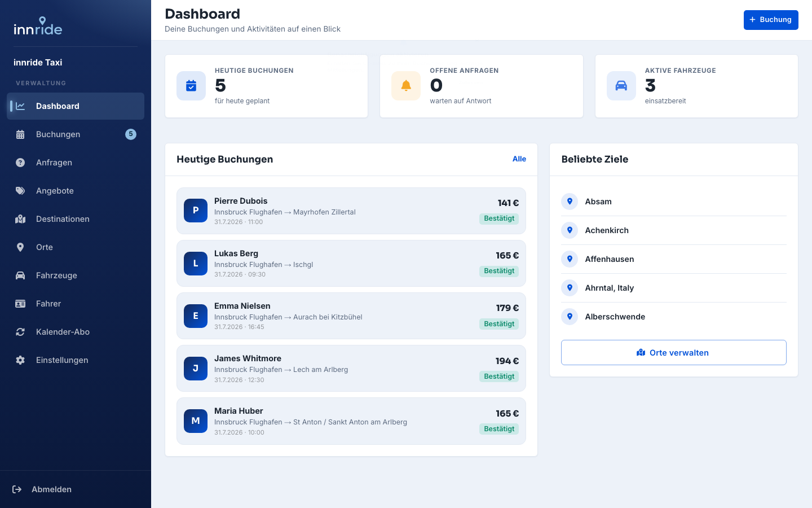Open Maria Huber booking to St Anton
The width and height of the screenshot is (812, 508).
point(351,421)
